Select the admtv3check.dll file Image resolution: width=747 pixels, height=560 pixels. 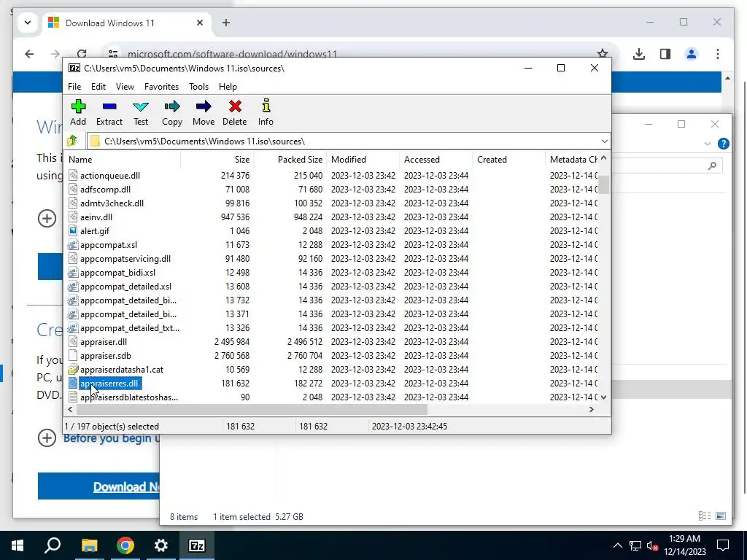(112, 203)
